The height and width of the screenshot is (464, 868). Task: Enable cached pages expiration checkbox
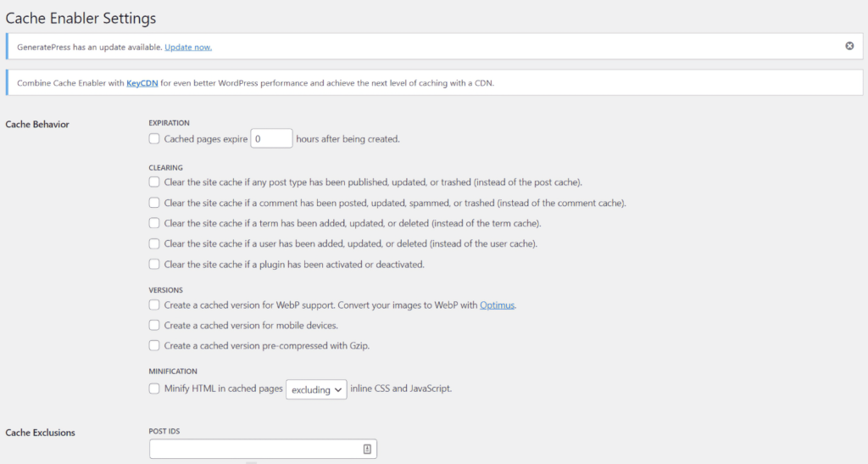pyautogui.click(x=154, y=139)
